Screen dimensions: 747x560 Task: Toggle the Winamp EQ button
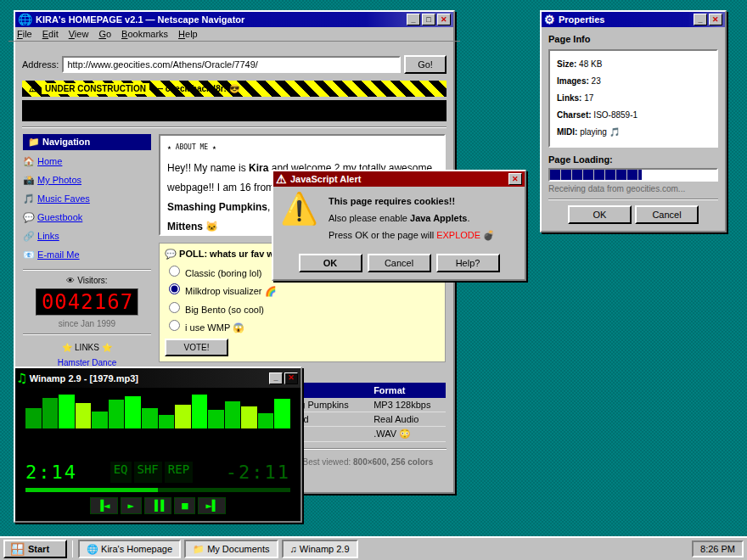click(121, 470)
